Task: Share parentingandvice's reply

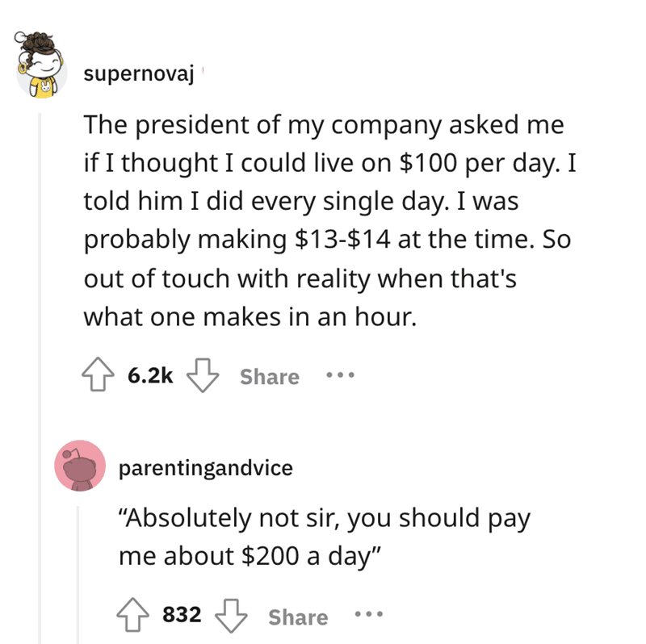Action: click(x=298, y=617)
